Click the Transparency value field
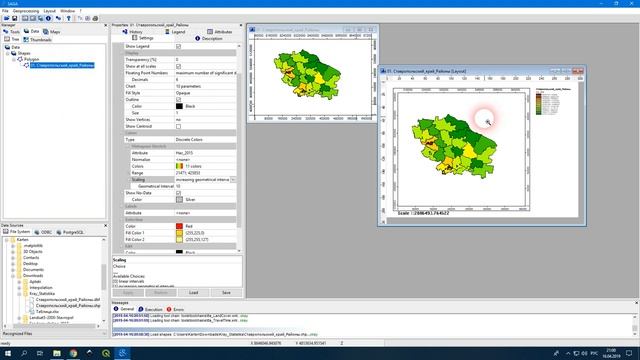This screenshot has height=360, width=640. click(x=205, y=60)
